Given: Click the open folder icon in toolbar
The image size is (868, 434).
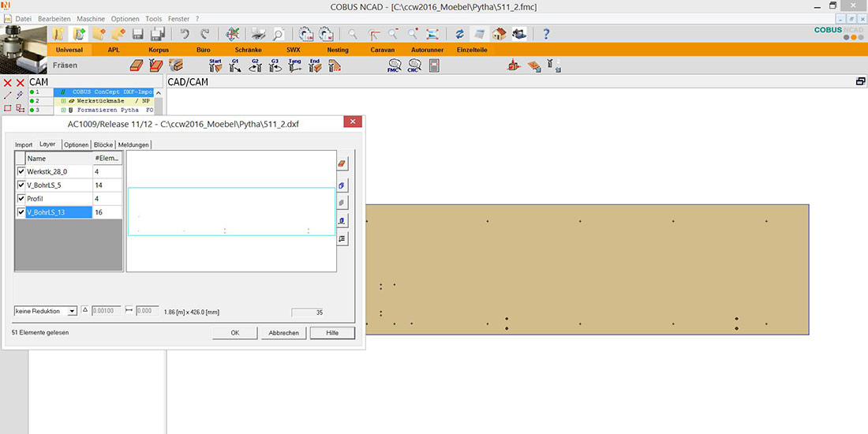Looking at the screenshot, I should pos(58,34).
